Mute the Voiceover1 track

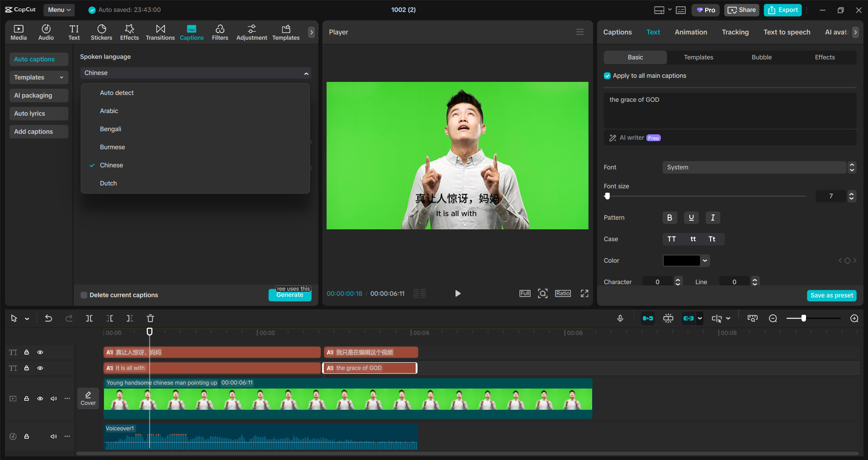pos(53,436)
